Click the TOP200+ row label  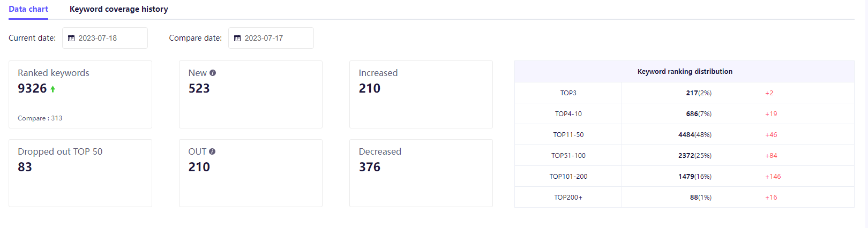(x=568, y=197)
